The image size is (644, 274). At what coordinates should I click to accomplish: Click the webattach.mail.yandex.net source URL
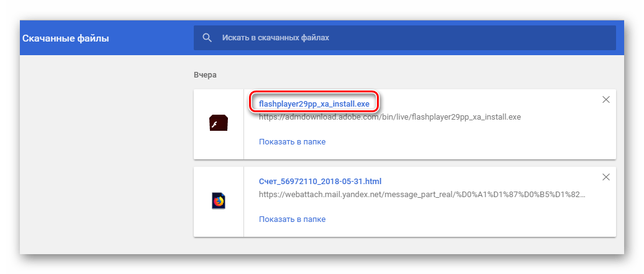422,194
